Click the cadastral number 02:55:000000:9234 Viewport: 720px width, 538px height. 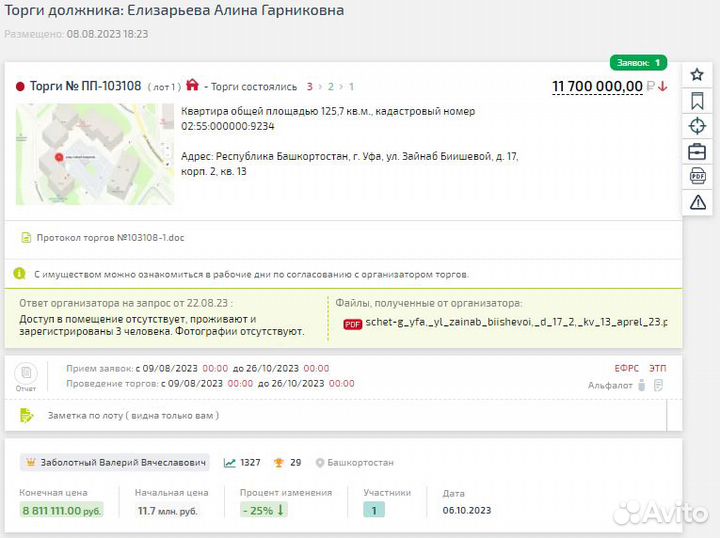[227, 126]
